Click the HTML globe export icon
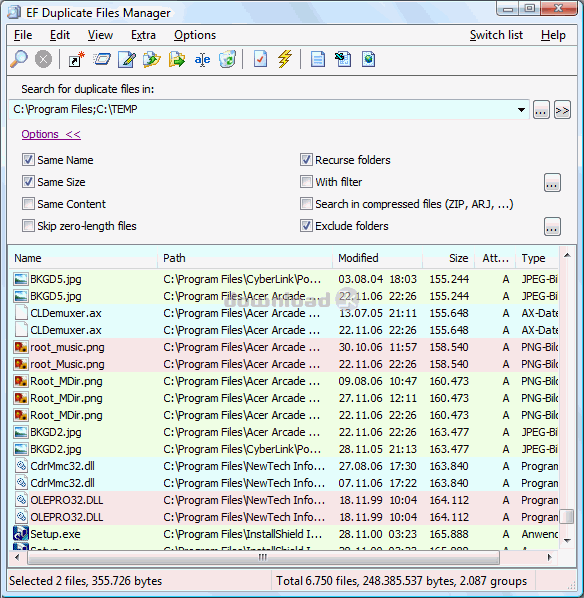Screen dimensions: 584x598 [x=368, y=59]
